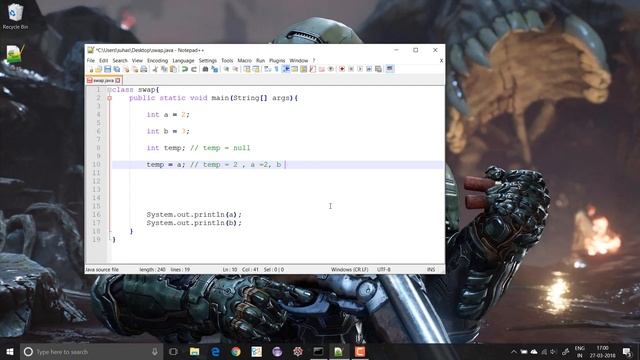Switch to Notepad++ taskbar icon
This screenshot has height=360, width=640.
pyautogui.click(x=339, y=351)
